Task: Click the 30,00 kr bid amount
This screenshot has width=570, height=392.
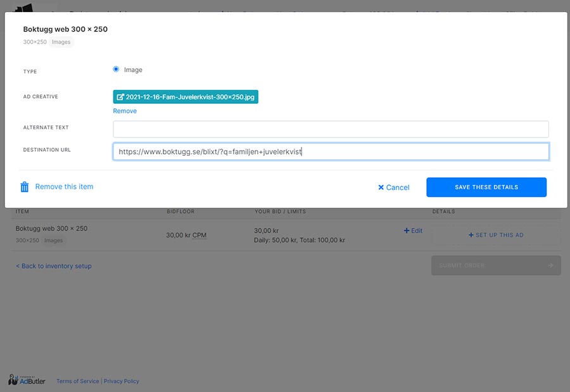Action: [x=267, y=231]
